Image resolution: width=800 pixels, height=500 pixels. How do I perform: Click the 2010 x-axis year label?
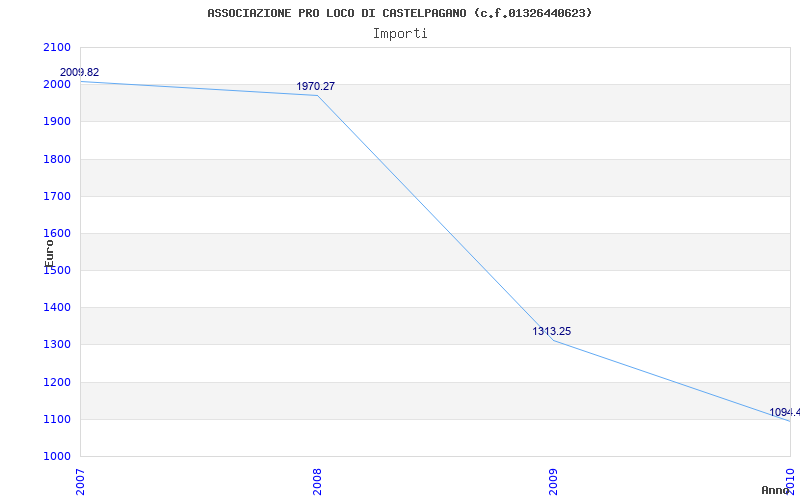[x=790, y=483]
